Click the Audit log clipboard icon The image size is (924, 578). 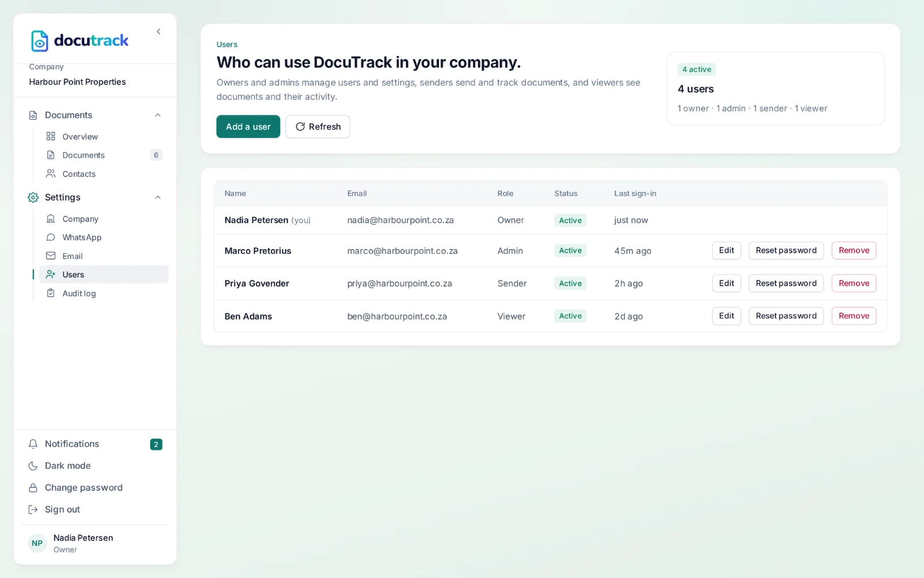tap(51, 293)
